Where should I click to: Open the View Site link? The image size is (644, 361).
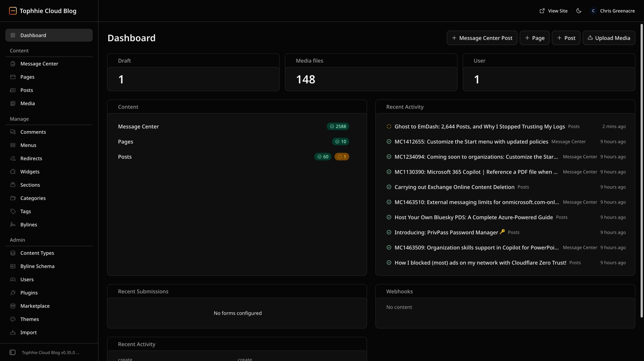click(554, 11)
